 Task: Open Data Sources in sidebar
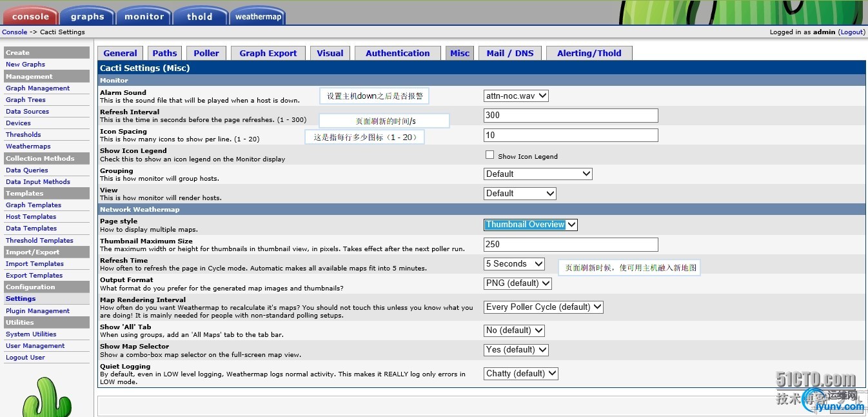click(27, 112)
